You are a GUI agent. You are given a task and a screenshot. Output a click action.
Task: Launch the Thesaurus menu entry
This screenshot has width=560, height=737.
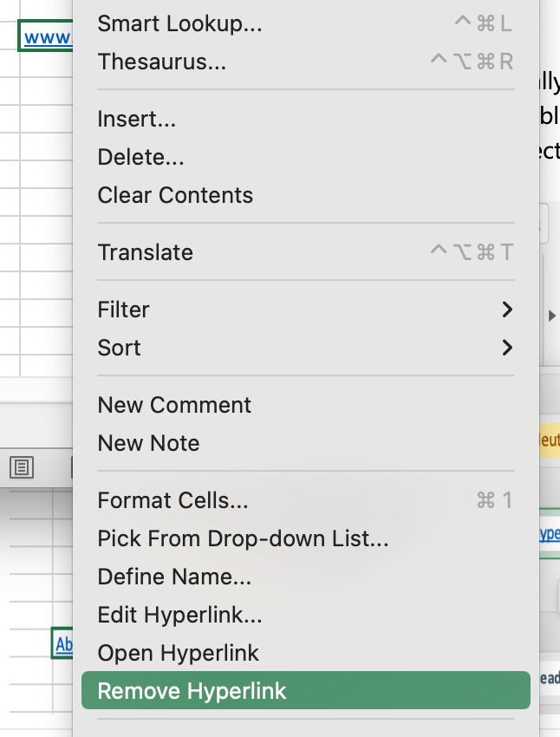162,62
